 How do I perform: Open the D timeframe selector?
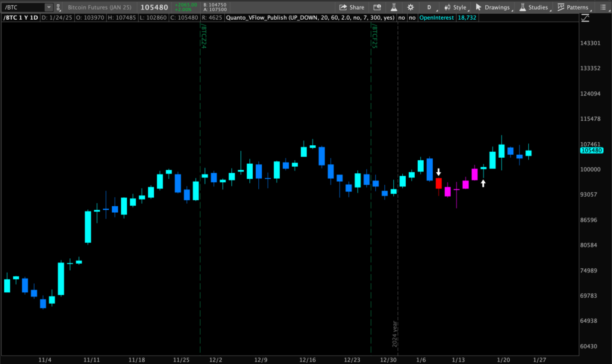[429, 7]
